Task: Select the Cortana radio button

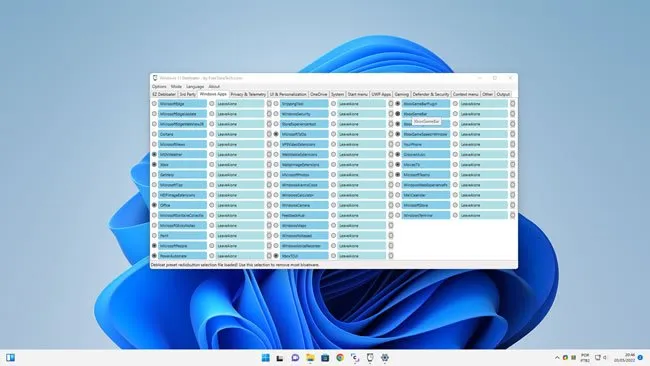Action: (x=154, y=134)
